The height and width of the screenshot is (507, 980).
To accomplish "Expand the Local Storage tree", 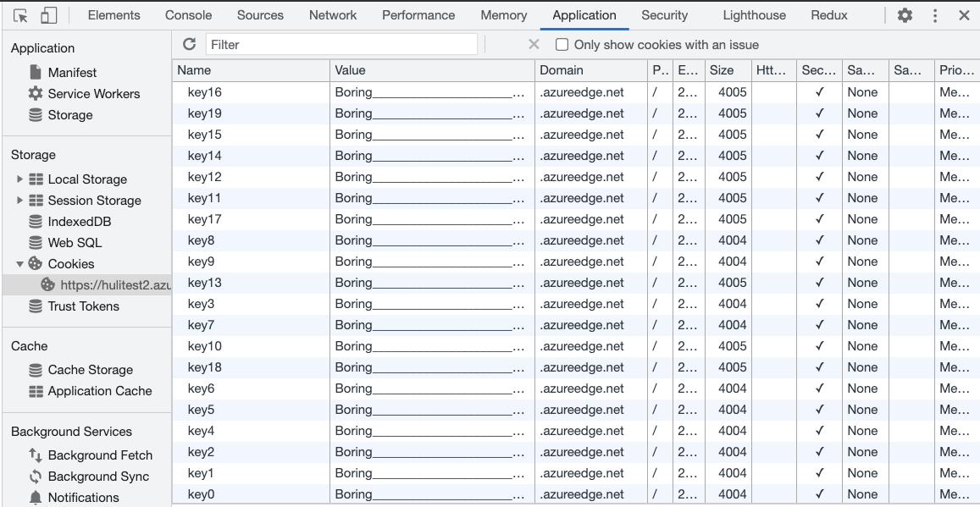I will click(x=19, y=179).
